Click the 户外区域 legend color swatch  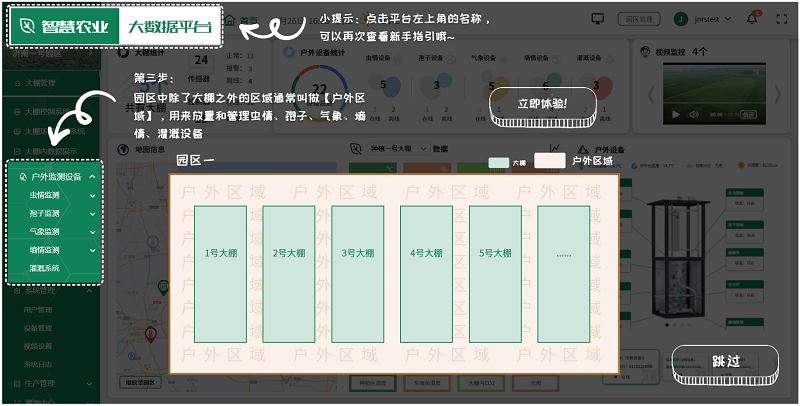pos(550,160)
